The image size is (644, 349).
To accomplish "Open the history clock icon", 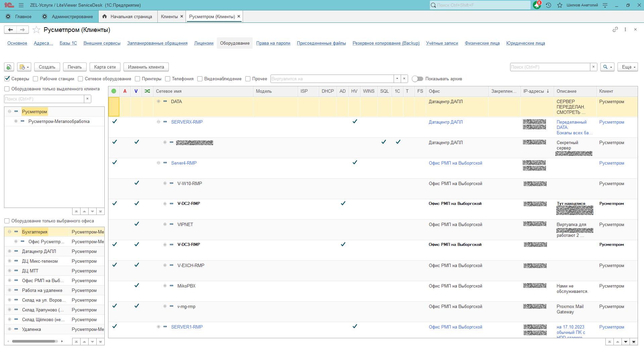I will (548, 5).
